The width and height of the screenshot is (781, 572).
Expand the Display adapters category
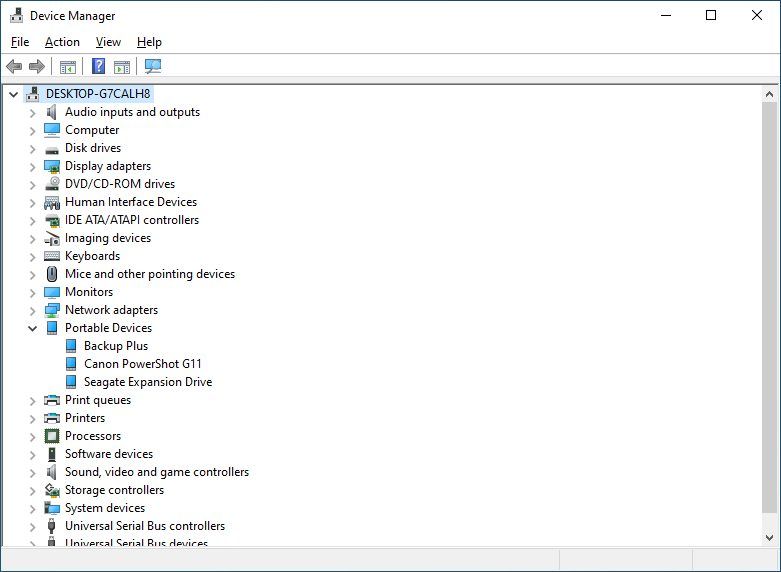point(32,166)
